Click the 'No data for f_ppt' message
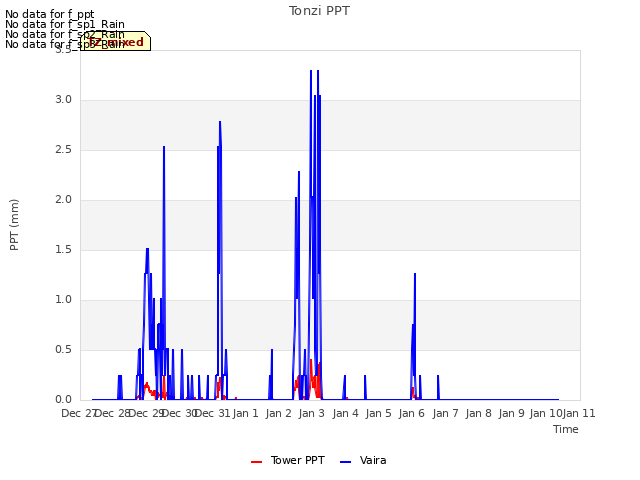640x480 pixels. click(x=49, y=14)
